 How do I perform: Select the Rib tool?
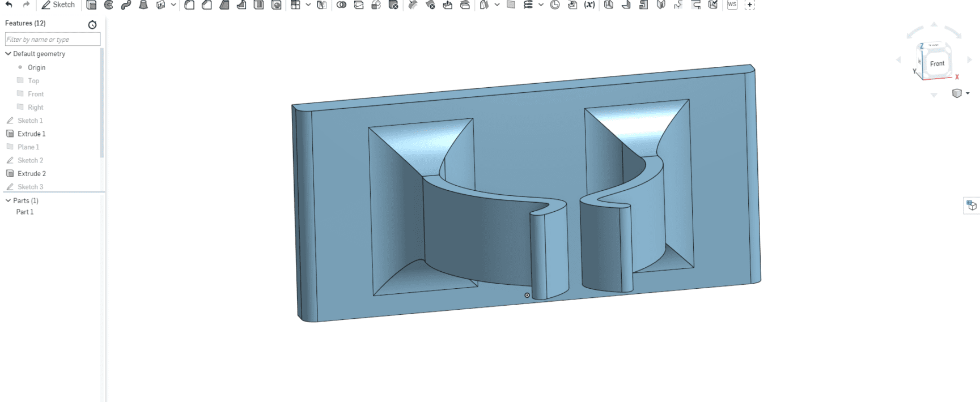coord(241,5)
